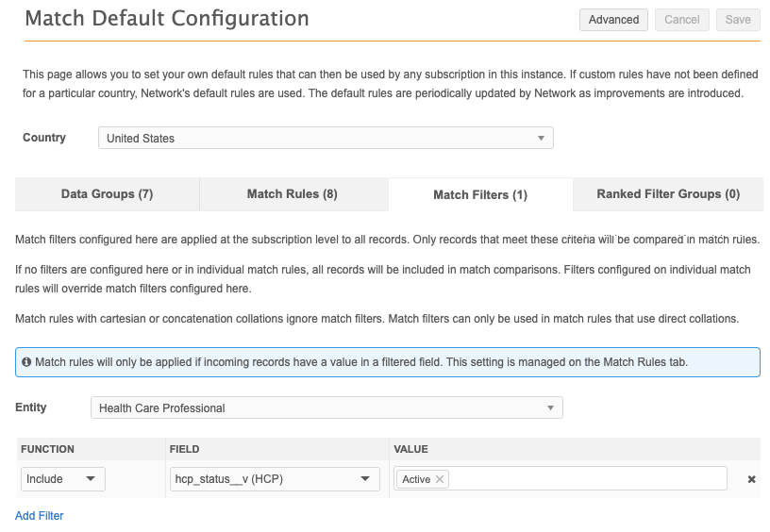Select the Match Filters tab
Image resolution: width=770 pixels, height=532 pixels.
click(479, 195)
